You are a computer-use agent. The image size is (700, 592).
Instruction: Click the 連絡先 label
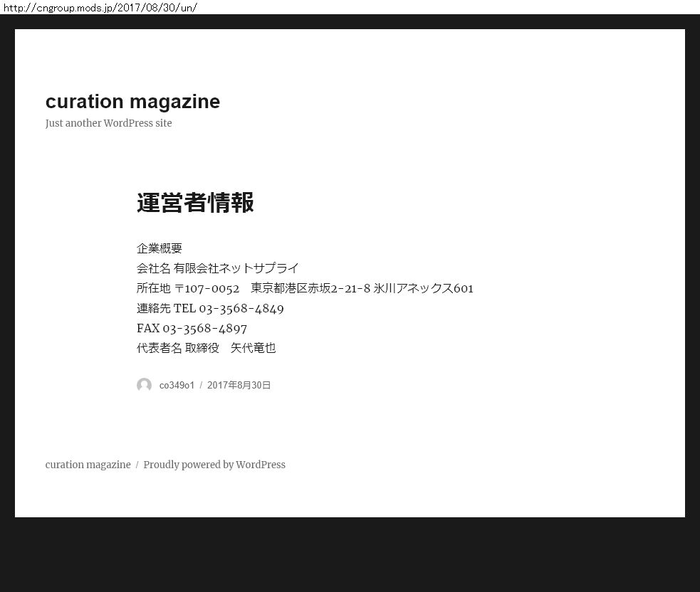coord(154,308)
